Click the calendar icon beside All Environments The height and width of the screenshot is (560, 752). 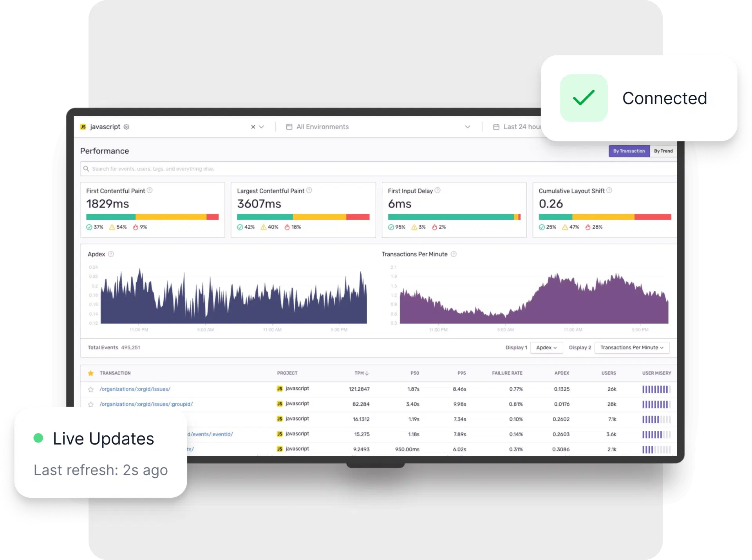289,127
